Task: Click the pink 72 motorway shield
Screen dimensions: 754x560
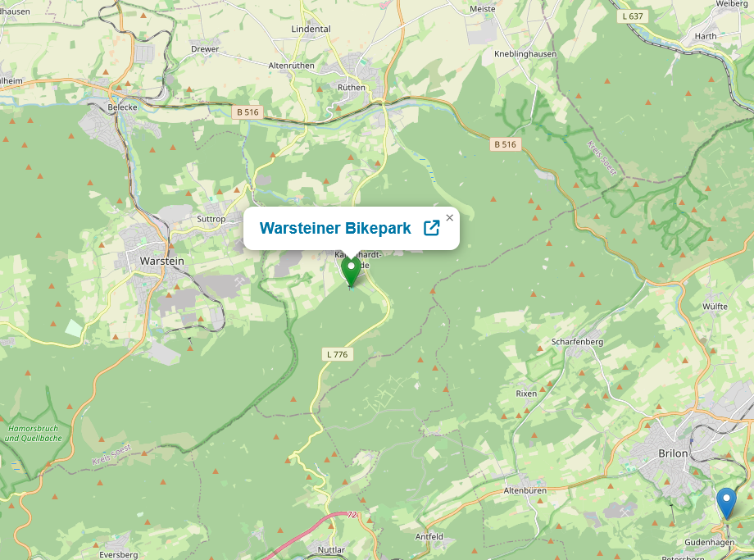Action: [352, 515]
